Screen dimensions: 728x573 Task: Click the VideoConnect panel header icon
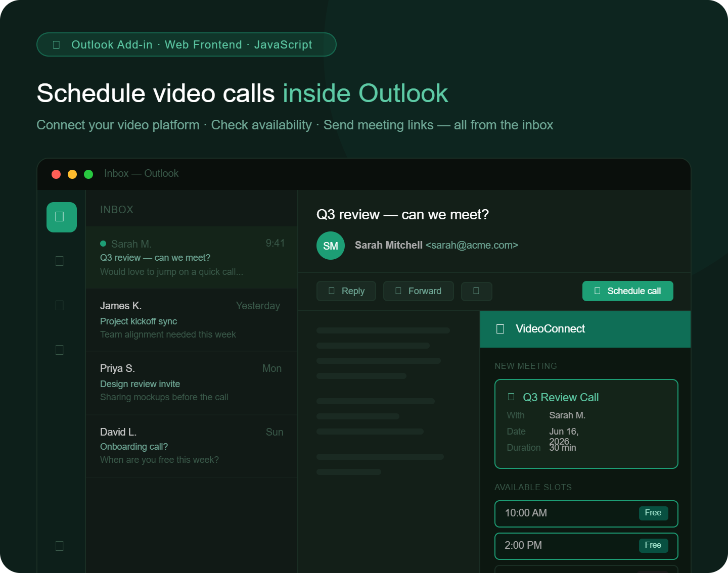coord(500,329)
